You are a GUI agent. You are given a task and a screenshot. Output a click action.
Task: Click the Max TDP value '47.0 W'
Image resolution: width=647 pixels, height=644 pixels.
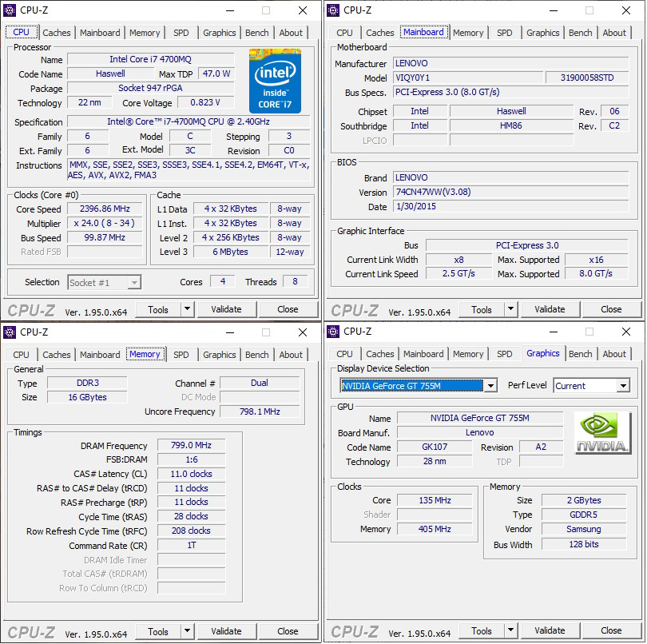(216, 74)
